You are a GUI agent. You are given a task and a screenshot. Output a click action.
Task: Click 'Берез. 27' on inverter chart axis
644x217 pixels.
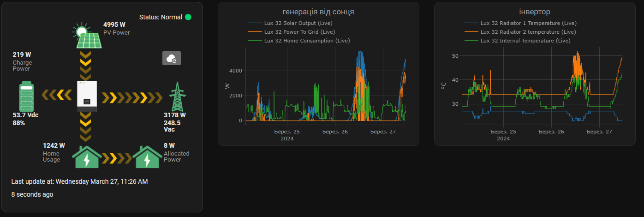(x=599, y=132)
